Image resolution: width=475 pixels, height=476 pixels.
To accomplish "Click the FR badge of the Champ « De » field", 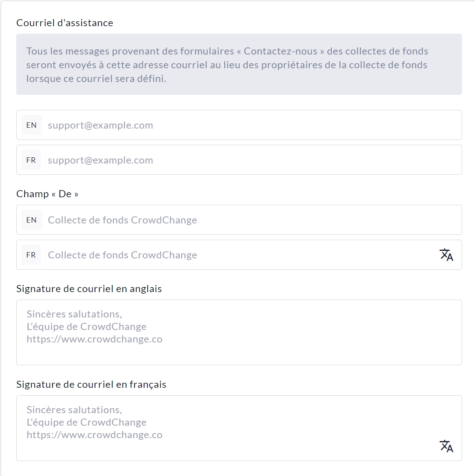I will [31, 255].
